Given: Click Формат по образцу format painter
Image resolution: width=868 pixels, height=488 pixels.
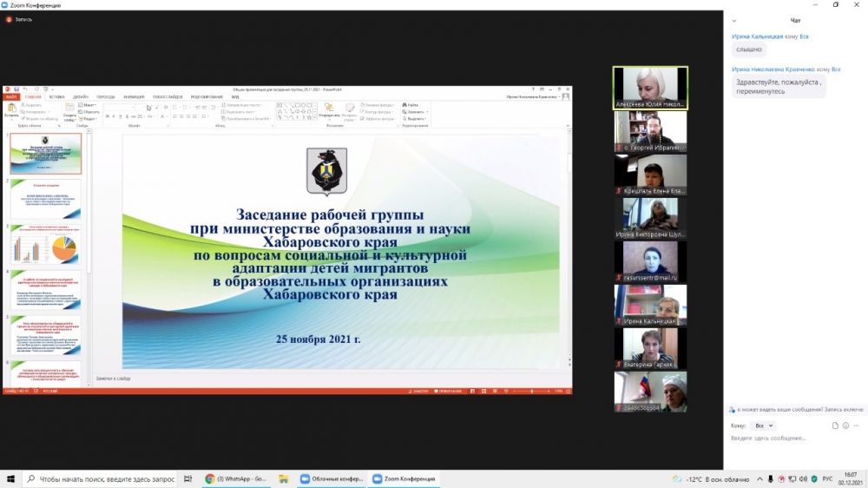Looking at the screenshot, I should (x=40, y=119).
